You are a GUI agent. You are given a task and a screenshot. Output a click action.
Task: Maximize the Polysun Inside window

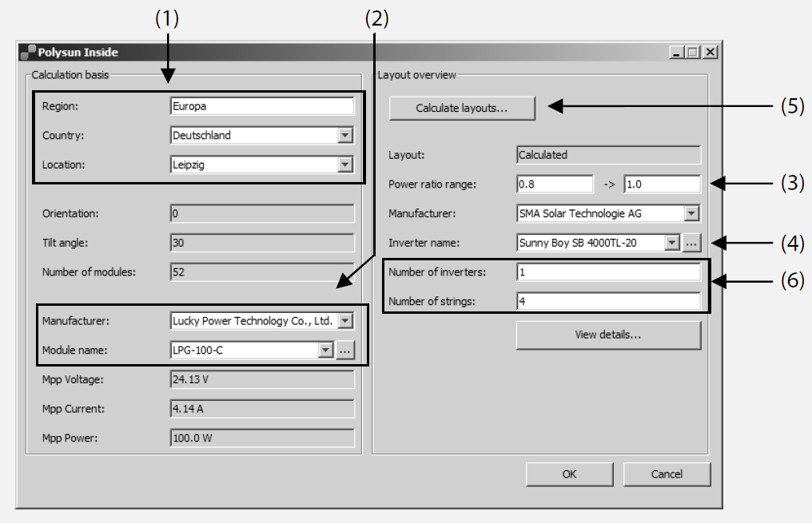[694, 53]
